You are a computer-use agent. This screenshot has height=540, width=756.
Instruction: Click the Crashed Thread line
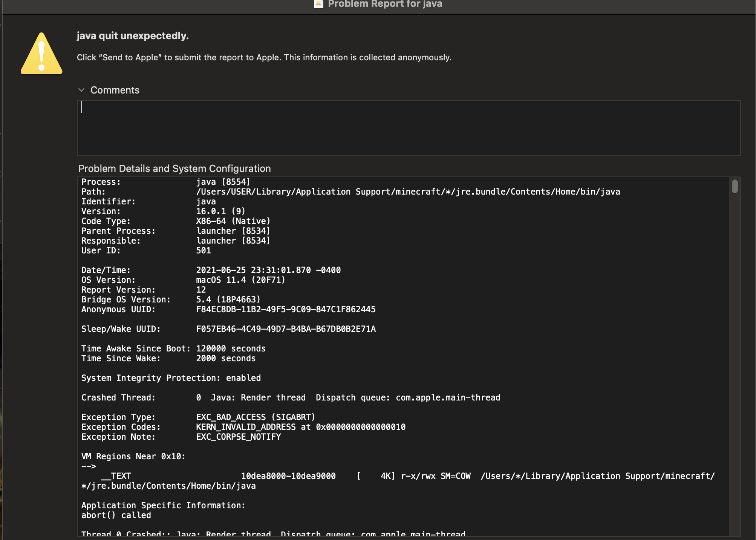click(x=290, y=397)
